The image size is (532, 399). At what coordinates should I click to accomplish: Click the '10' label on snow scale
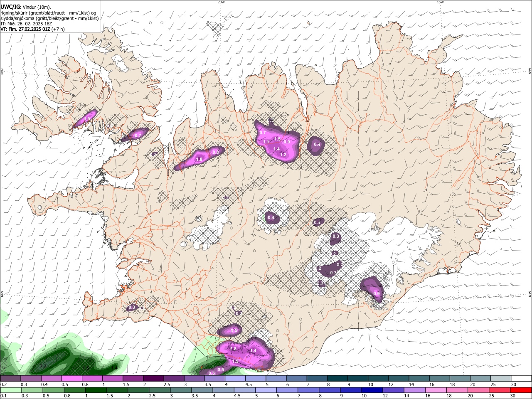click(x=370, y=384)
